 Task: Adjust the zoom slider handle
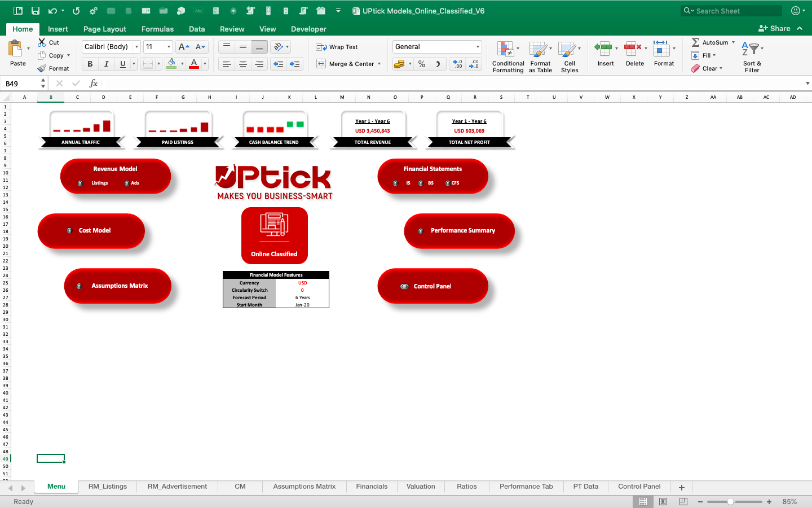[x=730, y=501]
